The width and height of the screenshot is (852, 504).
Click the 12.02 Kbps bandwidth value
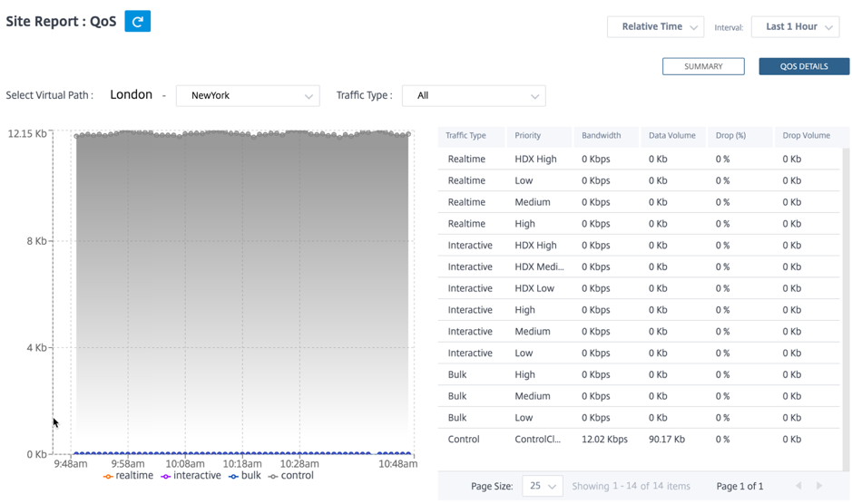coord(604,440)
